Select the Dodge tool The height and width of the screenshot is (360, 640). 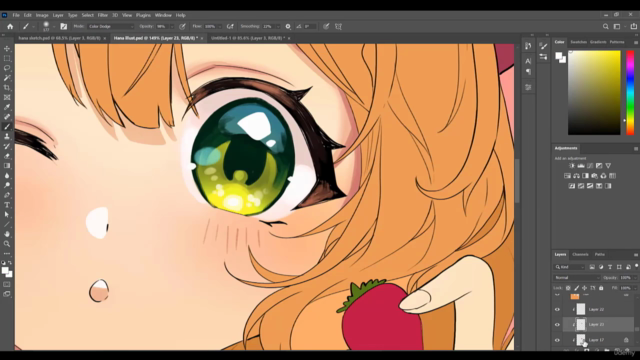(7, 186)
